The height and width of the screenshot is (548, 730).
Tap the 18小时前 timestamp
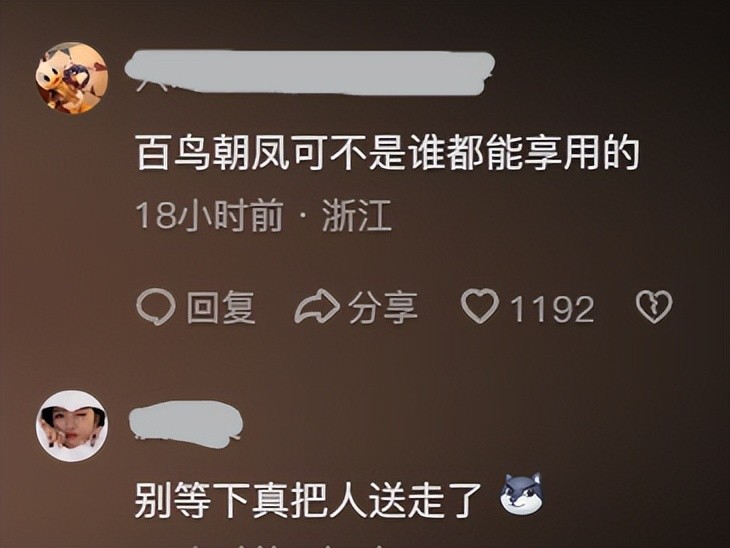click(209, 216)
